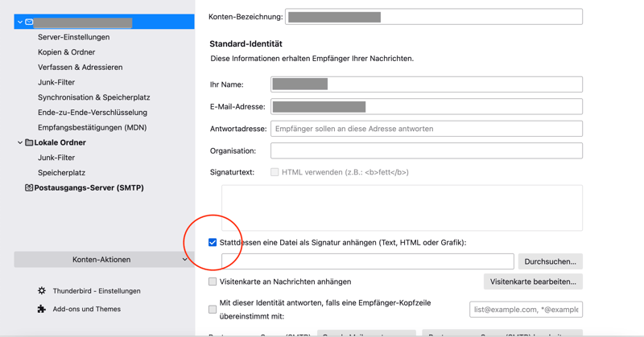644x337 pixels.
Task: Open Synchronisation & Speicherplatz
Action: pyautogui.click(x=93, y=97)
